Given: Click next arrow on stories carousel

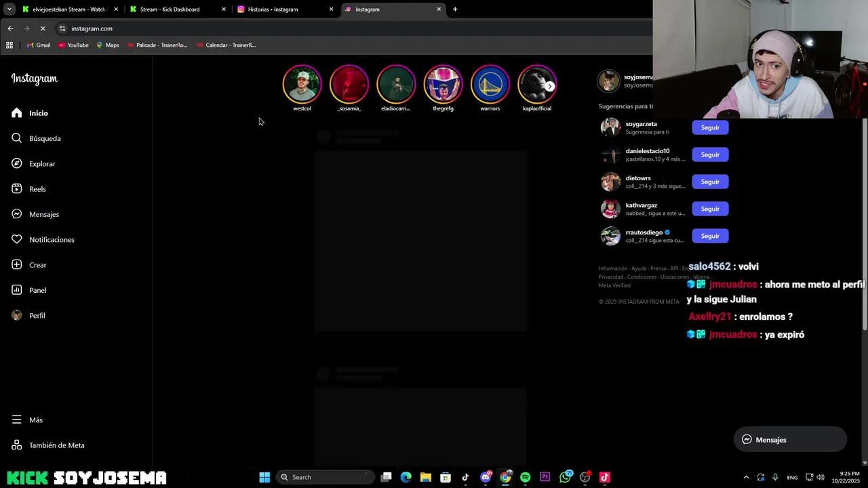Looking at the screenshot, I should click(550, 86).
